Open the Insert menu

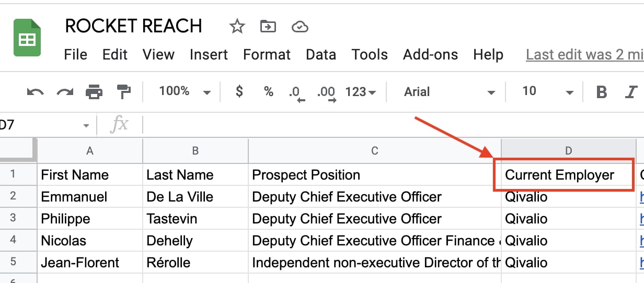(209, 55)
